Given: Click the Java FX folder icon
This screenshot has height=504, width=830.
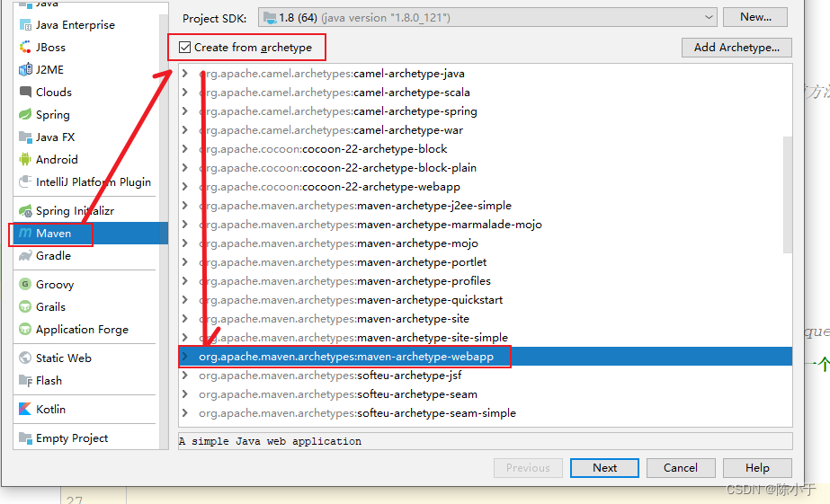Looking at the screenshot, I should 25,137.
